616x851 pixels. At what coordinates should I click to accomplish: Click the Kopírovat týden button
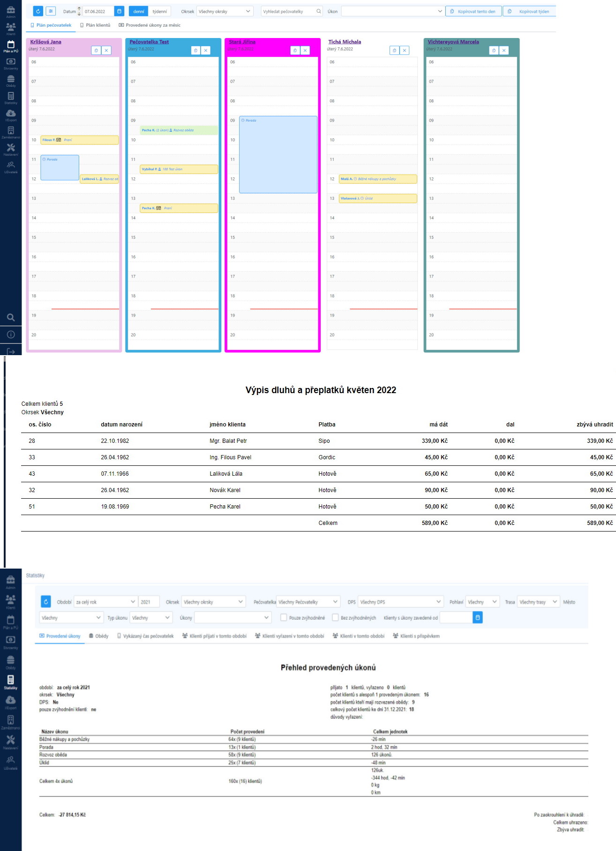[529, 11]
